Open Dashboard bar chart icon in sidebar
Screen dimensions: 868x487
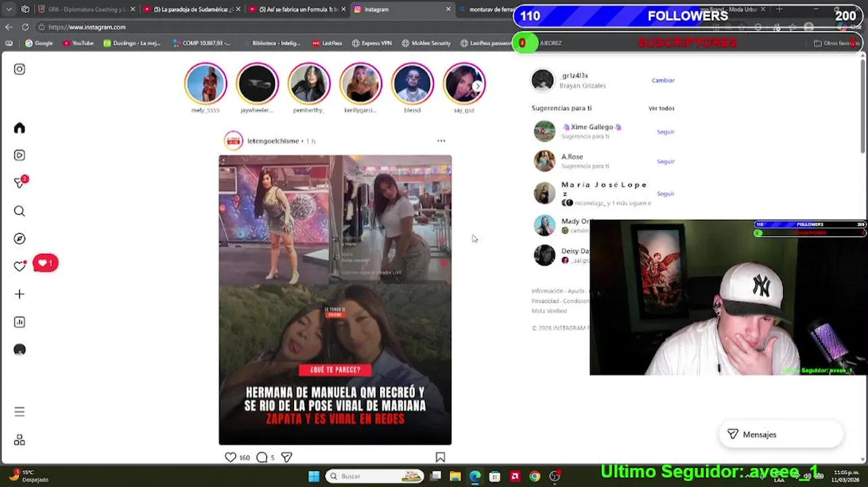[20, 322]
